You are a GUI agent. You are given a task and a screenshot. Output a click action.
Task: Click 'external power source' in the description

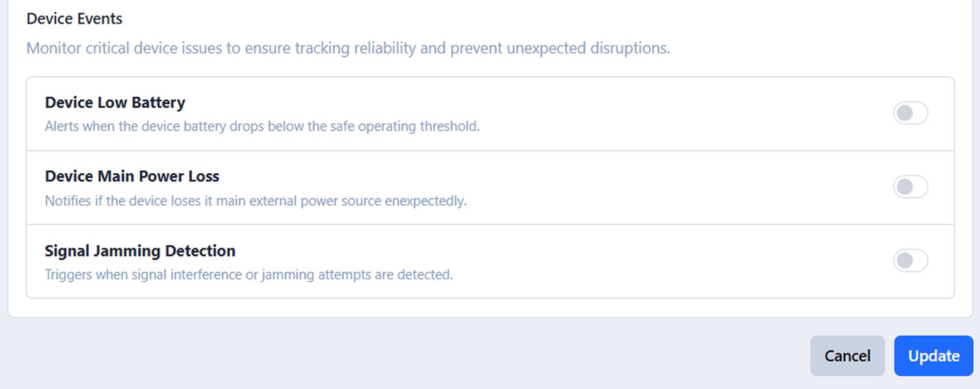(x=315, y=201)
